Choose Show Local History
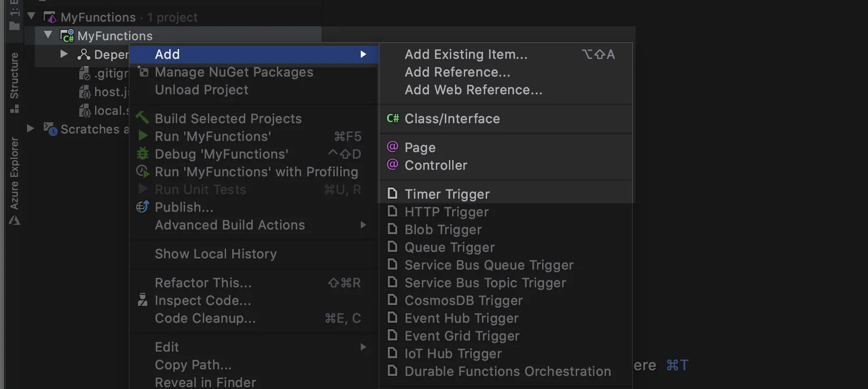The height and width of the screenshot is (389, 868). point(254,254)
